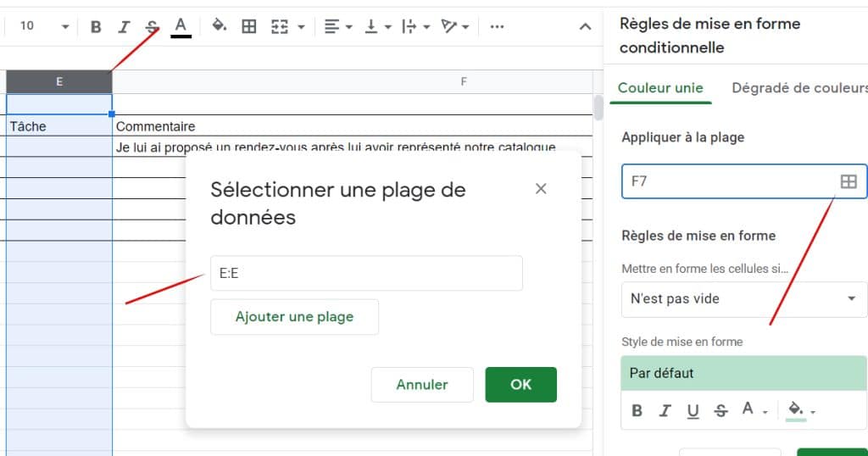Close the Sélectionner une plage dialog
This screenshot has height=456, width=868.
(541, 189)
